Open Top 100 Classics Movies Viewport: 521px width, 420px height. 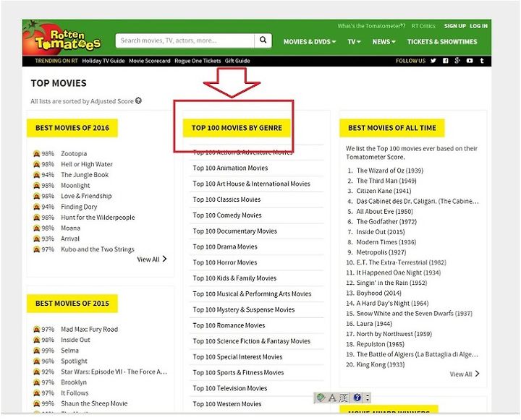(226, 200)
